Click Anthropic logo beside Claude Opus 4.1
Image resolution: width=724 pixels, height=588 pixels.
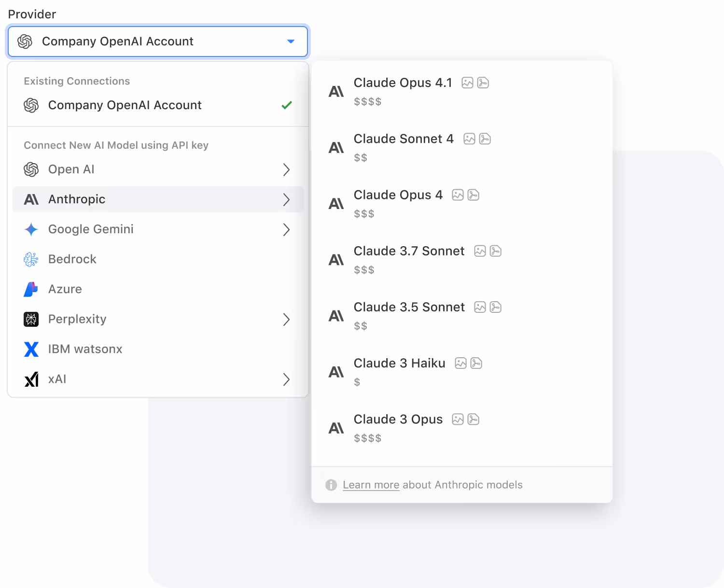point(336,91)
